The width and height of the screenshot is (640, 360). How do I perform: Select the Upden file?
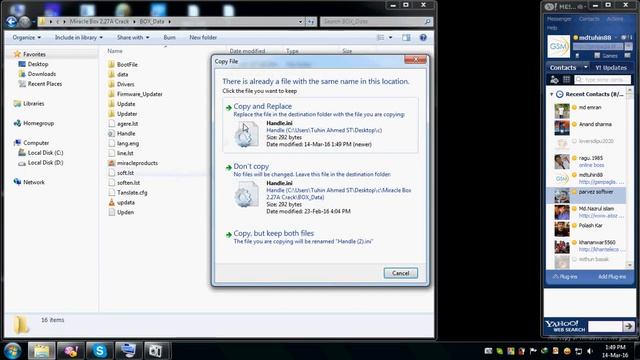pos(125,212)
